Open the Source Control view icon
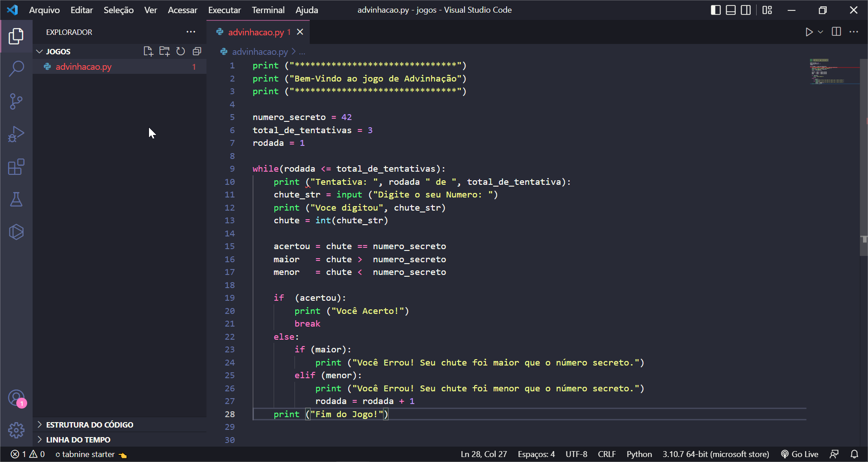 pyautogui.click(x=16, y=101)
